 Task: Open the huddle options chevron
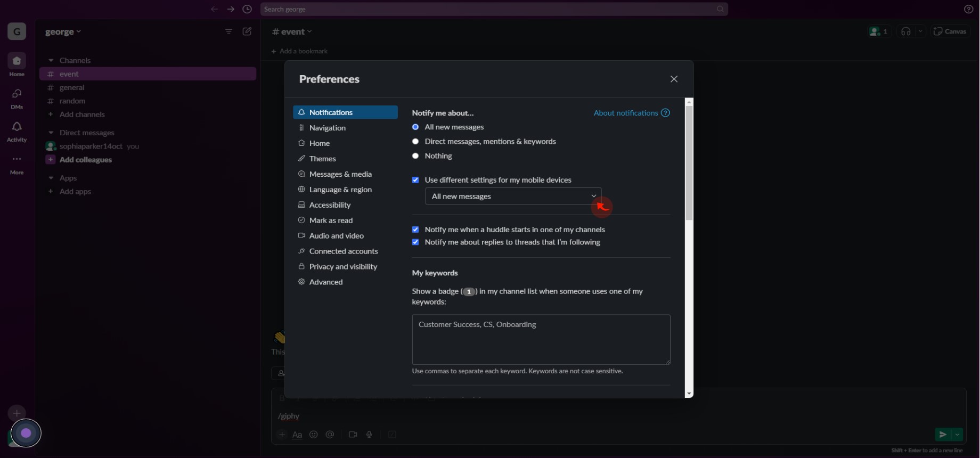pyautogui.click(x=920, y=31)
